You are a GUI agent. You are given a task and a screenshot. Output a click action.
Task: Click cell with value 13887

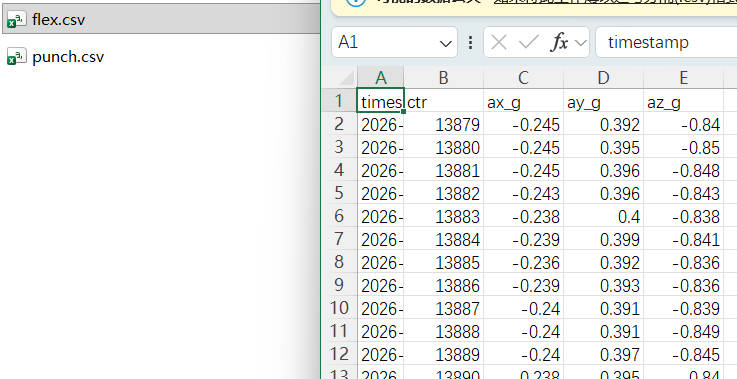443,308
